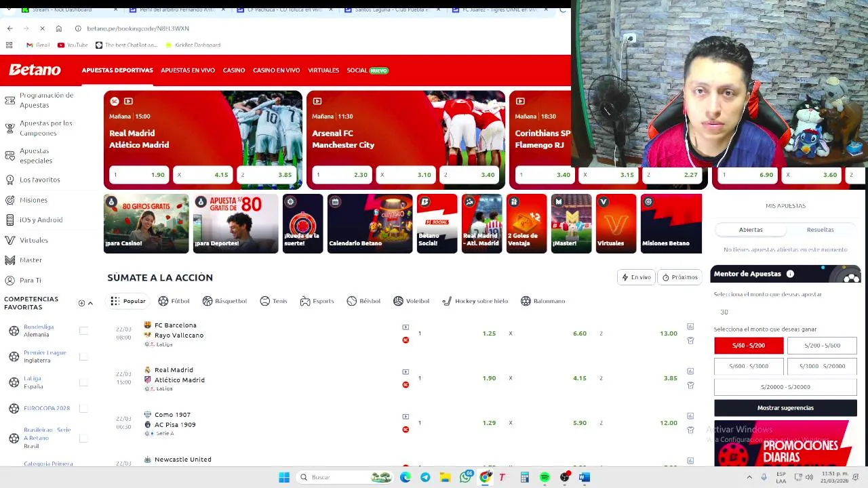Open jersey icon for Como 1907 match

pyautogui.click(x=690, y=430)
